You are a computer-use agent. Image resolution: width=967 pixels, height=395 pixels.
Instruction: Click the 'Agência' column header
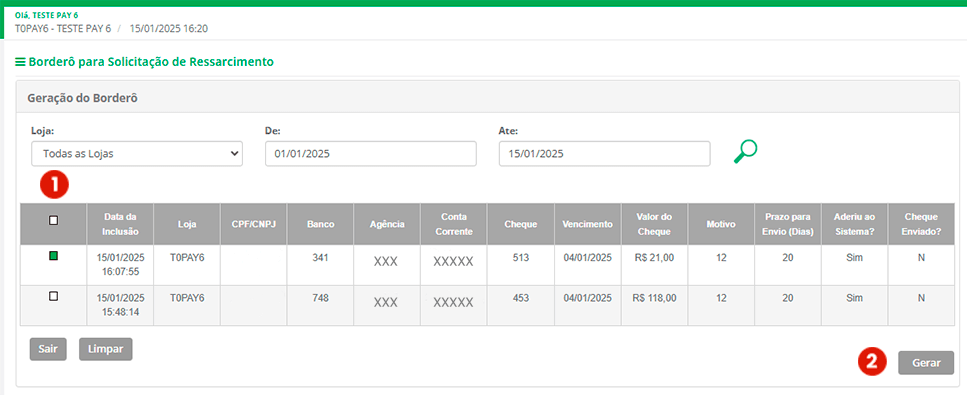tap(387, 224)
